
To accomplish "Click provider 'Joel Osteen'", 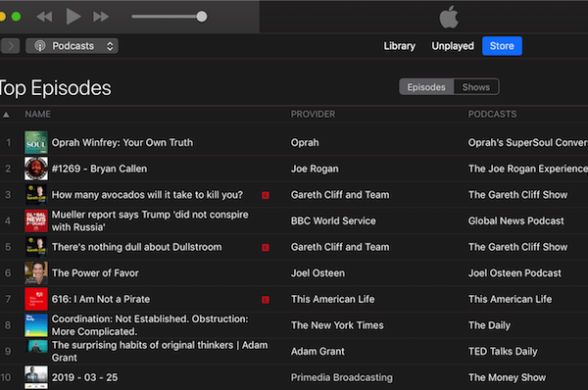I will (x=318, y=273).
